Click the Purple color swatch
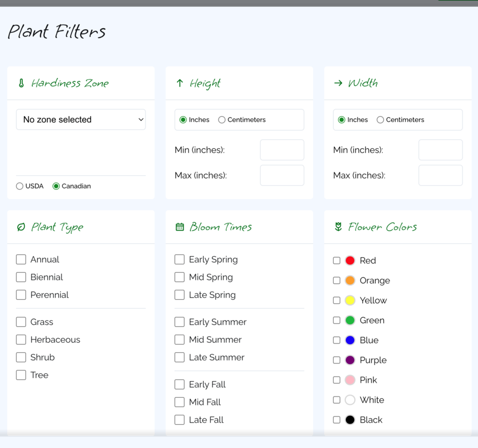The image size is (478, 448). pos(351,360)
